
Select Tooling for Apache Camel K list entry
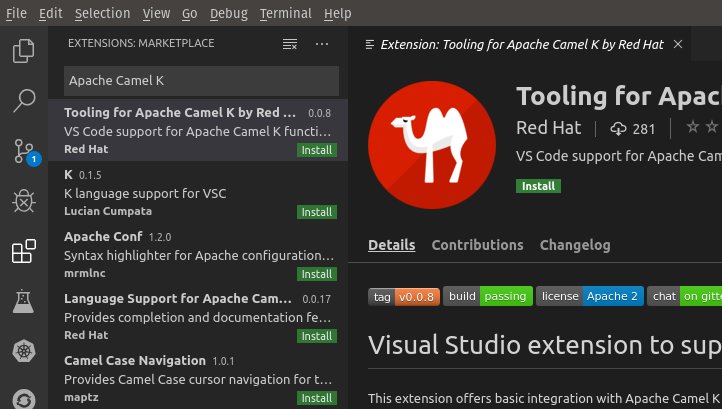198,130
